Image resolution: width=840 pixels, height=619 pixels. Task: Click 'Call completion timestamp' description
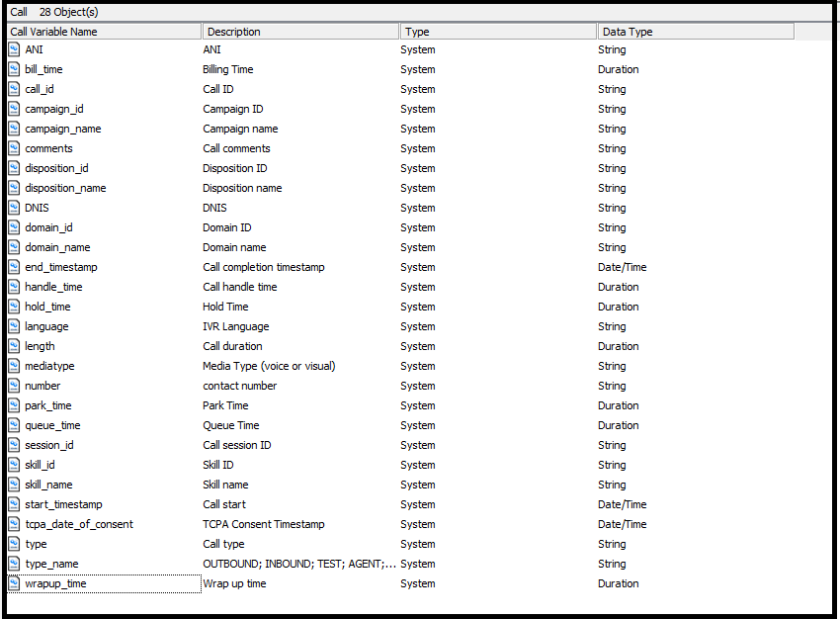coord(264,267)
